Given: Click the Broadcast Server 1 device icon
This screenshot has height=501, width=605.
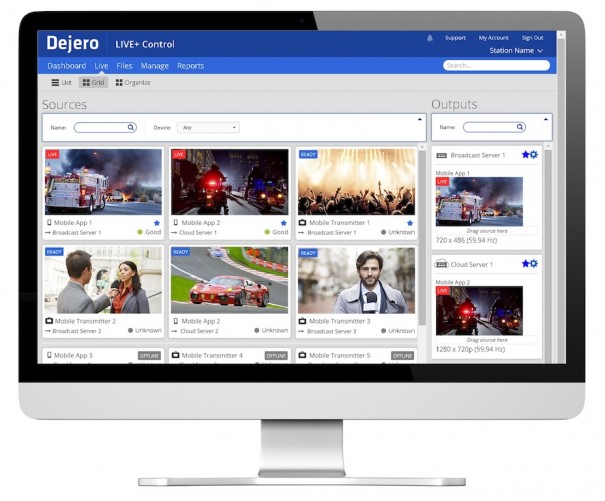Looking at the screenshot, I should coord(442,156).
